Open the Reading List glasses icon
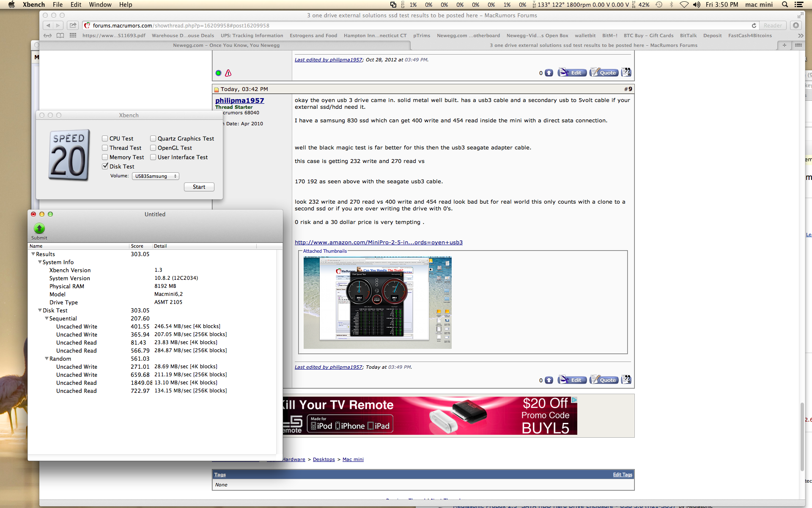812x508 pixels. (47, 36)
